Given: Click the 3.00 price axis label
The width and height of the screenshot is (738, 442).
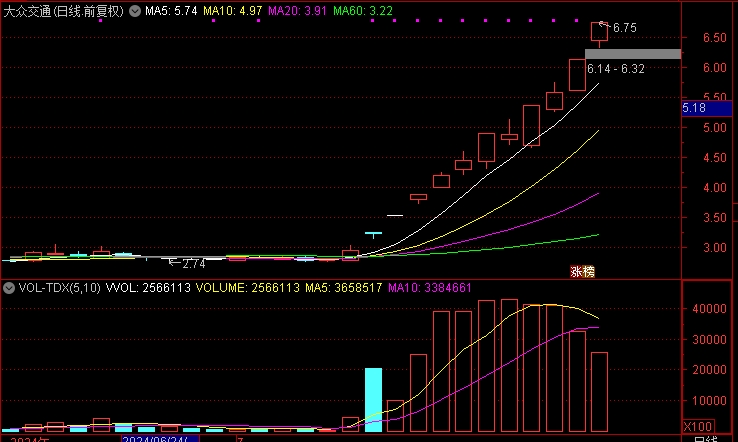Looking at the screenshot, I should 714,248.
